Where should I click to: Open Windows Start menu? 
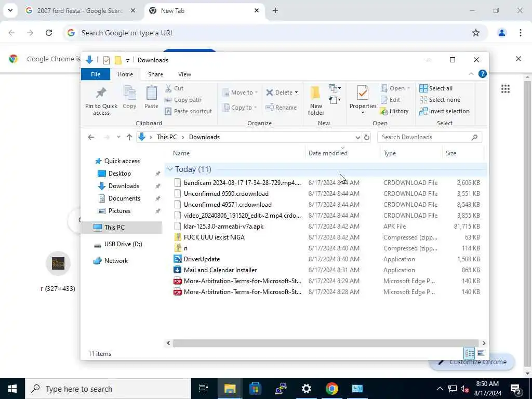(12, 389)
